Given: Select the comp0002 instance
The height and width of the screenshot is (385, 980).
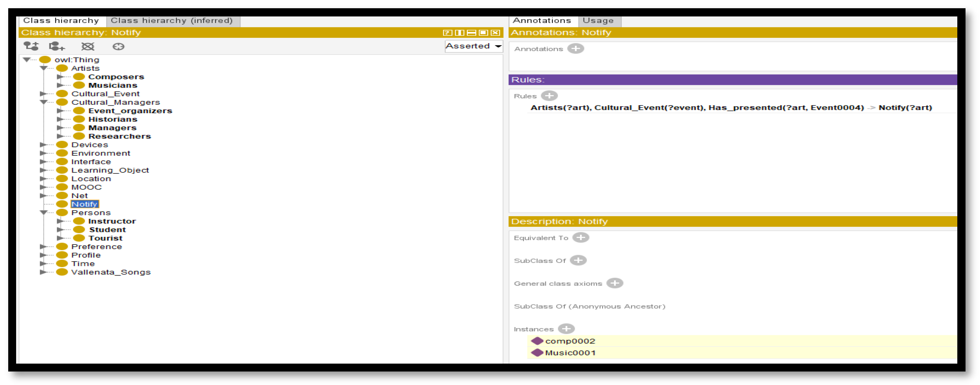Looking at the screenshot, I should [570, 341].
